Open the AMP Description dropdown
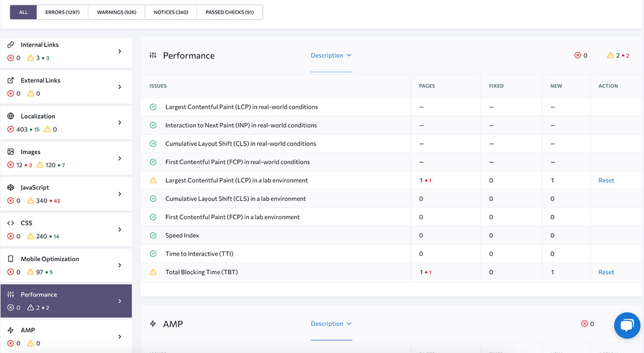644x353 pixels. point(331,324)
